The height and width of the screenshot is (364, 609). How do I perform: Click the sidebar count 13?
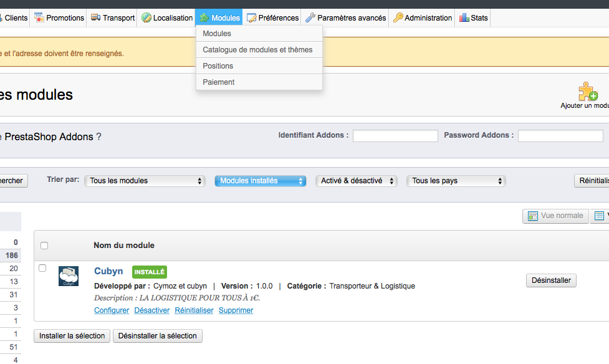(14, 282)
